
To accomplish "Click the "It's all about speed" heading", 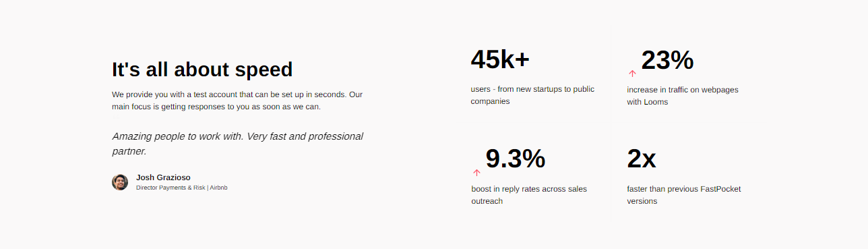I will (x=202, y=70).
